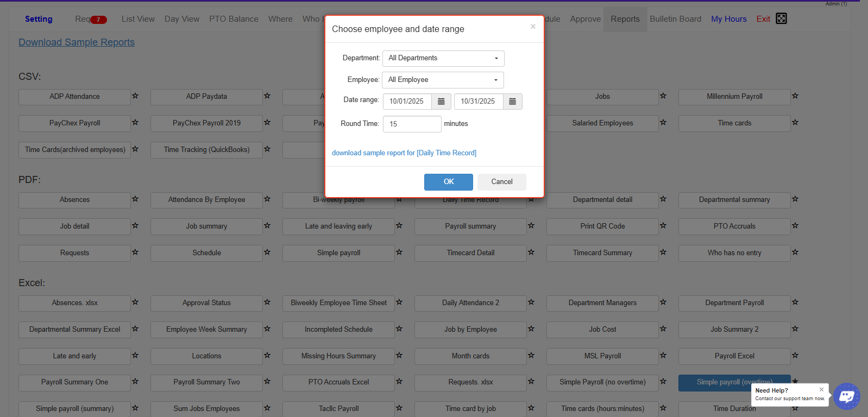The image size is (868, 417).
Task: Click the start date input field
Action: click(x=407, y=102)
